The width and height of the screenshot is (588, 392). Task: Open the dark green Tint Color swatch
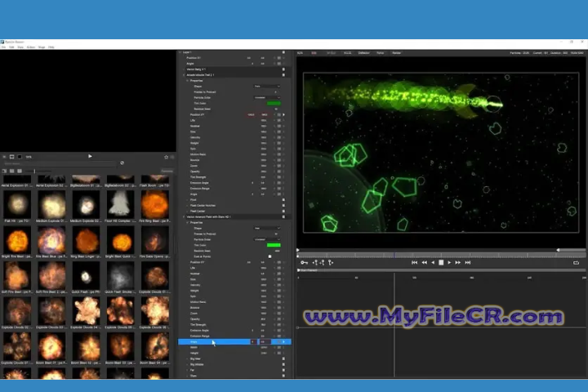(x=274, y=103)
